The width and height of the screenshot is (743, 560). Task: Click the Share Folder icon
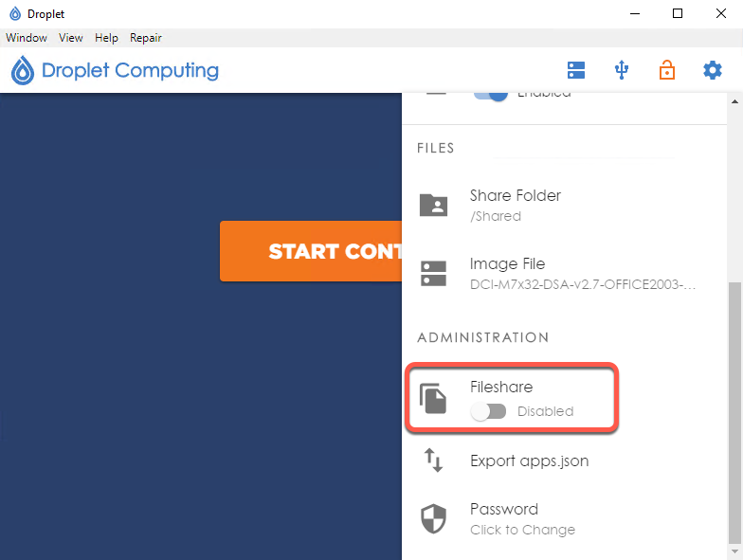(434, 205)
